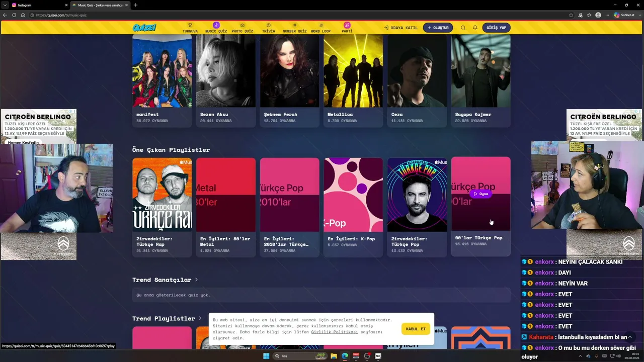Viewport: 644px width, 362px height.
Task: Open the browser profile avatar
Action: [598, 15]
